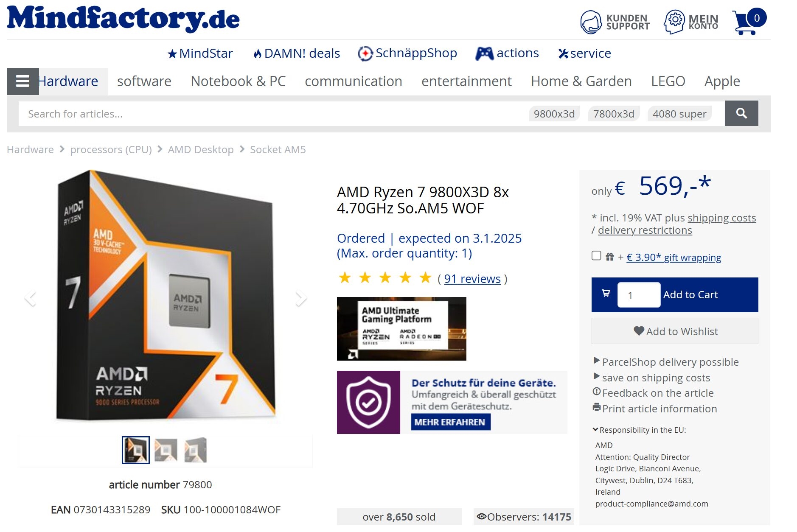
Task: Click the DAMN! deals flame icon
Action: point(257,54)
